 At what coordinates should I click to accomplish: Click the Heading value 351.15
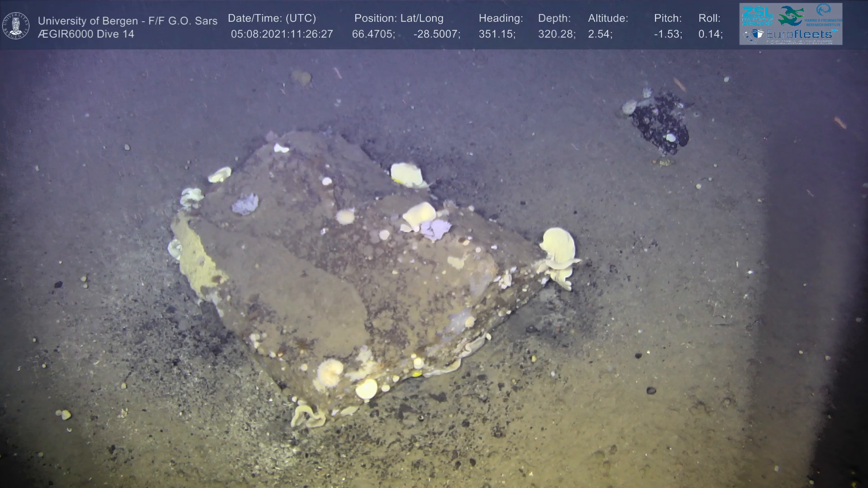497,34
